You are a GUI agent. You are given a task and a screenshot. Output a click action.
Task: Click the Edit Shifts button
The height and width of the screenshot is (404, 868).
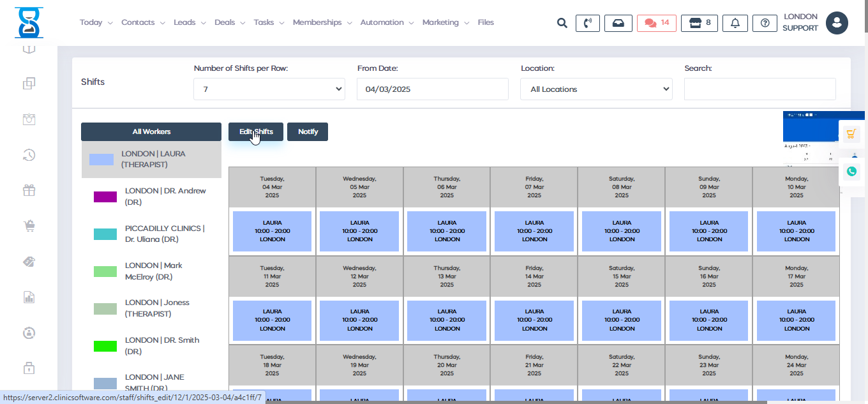(256, 131)
